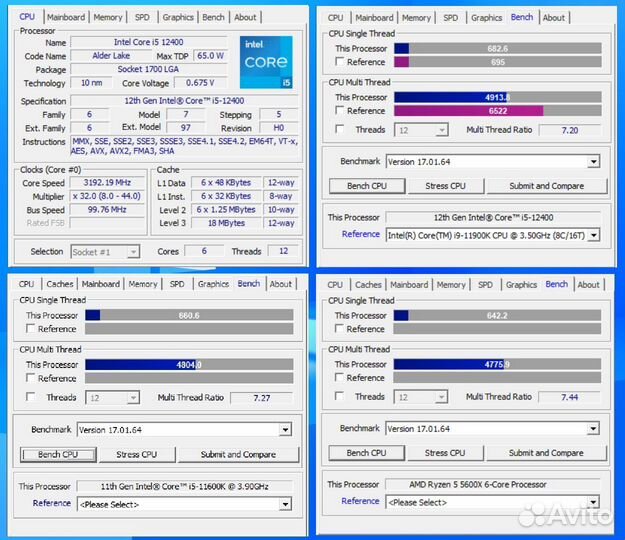625x540 pixels.
Task: Click the Level 3 cache value 18 MBytes
Action: pyautogui.click(x=226, y=223)
